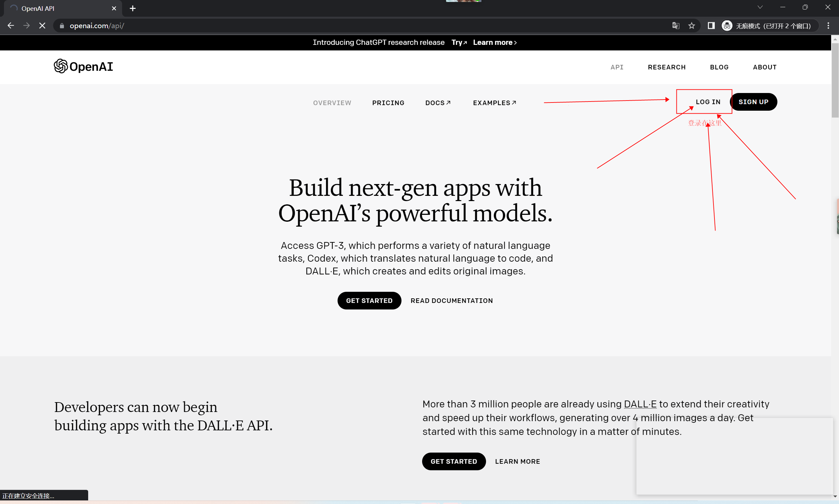The image size is (839, 504).
Task: Click READ DOCUMENTATION link
Action: click(451, 301)
